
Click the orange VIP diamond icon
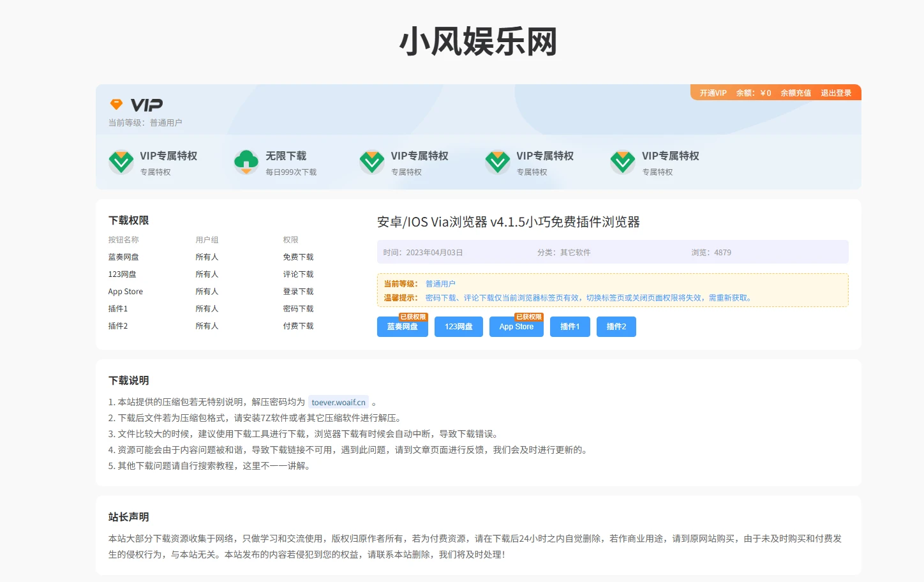coord(116,104)
